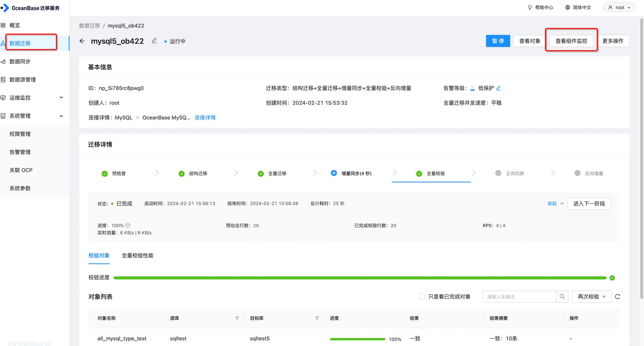This screenshot has height=346, width=644.
Task: Edit the 告警等级 with pencil icon
Action: tap(498, 88)
